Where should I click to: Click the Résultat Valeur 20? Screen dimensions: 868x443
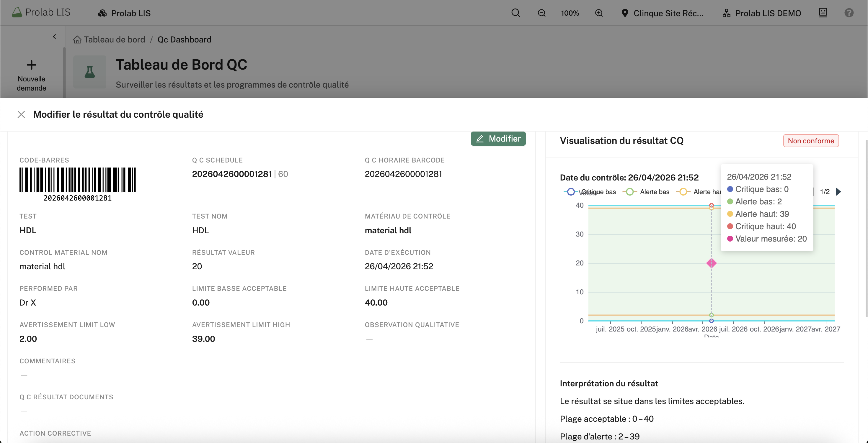[197, 266]
